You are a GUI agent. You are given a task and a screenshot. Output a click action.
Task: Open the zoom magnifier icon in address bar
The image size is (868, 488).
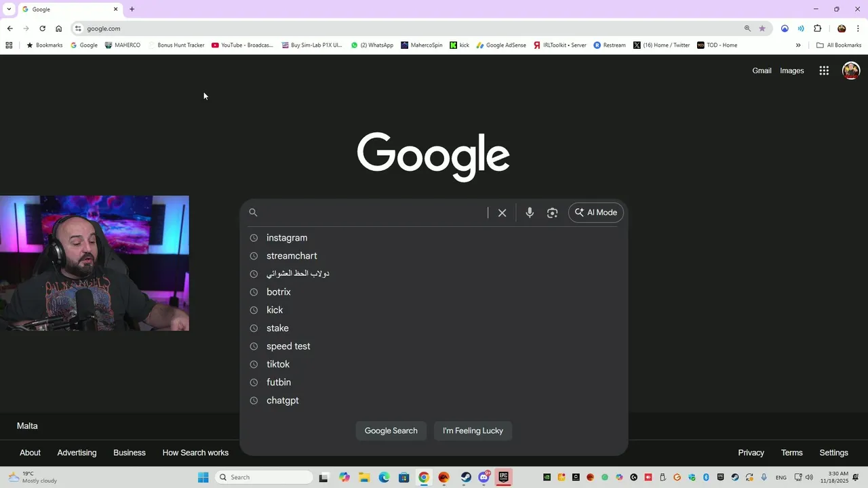[x=747, y=28]
